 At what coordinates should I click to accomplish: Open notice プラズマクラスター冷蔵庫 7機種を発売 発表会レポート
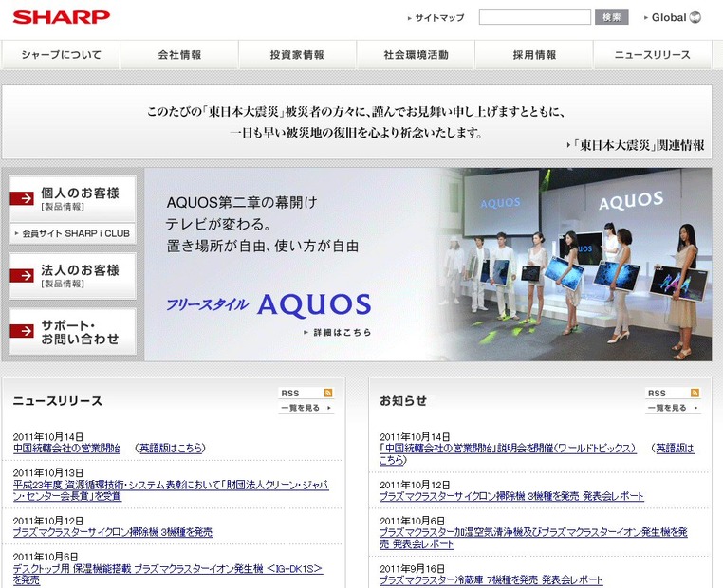pos(491,579)
